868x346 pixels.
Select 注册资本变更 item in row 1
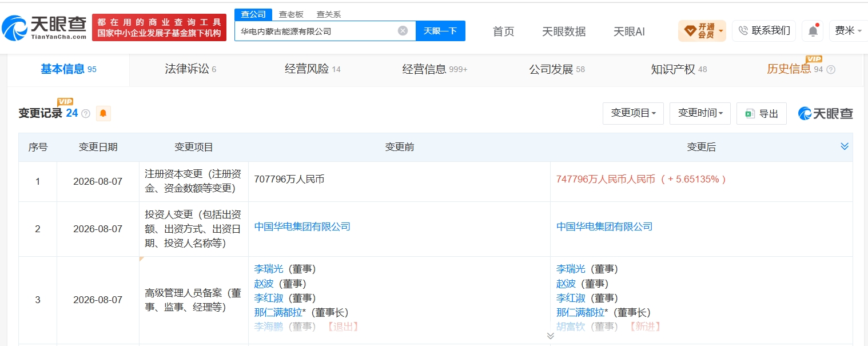click(194, 182)
